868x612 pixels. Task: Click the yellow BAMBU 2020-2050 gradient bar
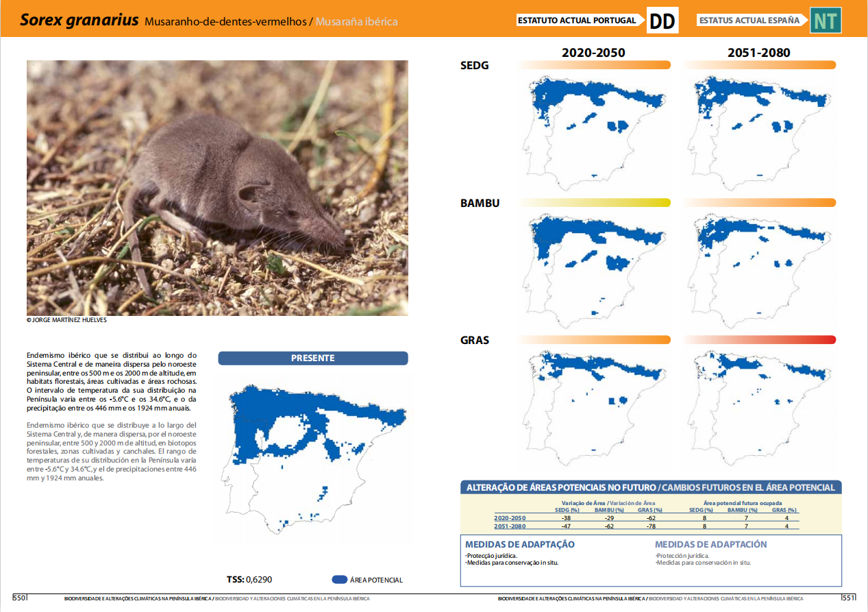tap(595, 203)
